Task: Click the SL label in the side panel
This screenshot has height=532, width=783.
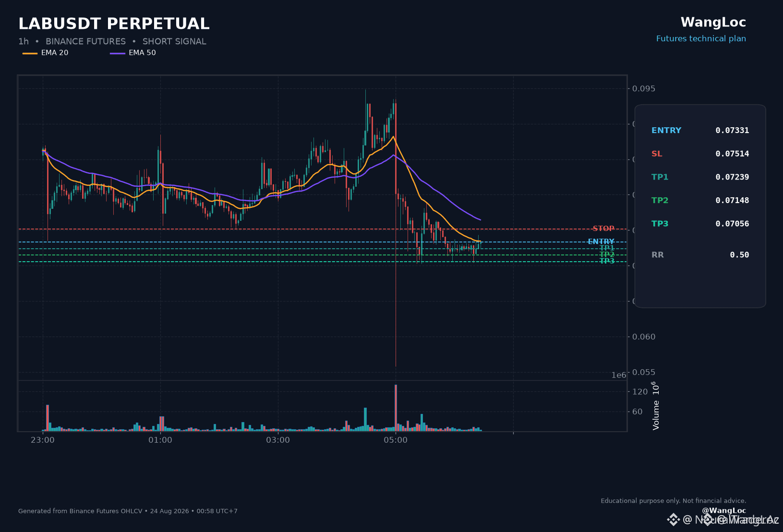Action: tap(657, 154)
